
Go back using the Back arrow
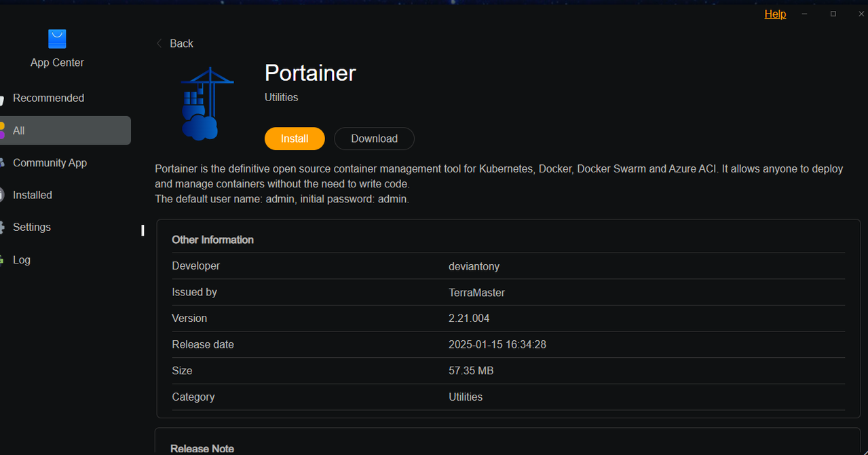point(159,43)
